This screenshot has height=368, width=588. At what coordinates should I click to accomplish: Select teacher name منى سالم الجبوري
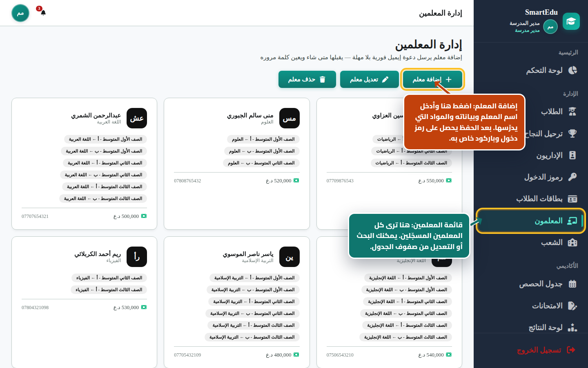click(x=250, y=115)
